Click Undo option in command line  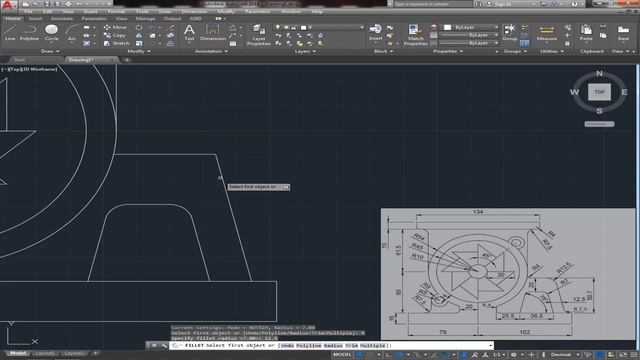coord(287,346)
